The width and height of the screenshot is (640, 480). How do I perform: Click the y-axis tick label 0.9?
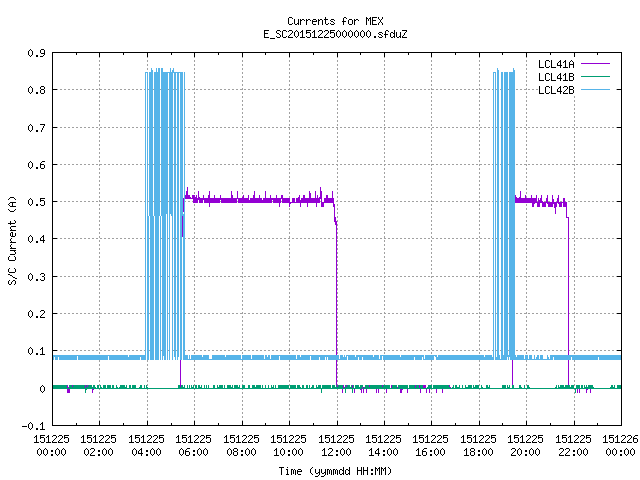tap(36, 53)
